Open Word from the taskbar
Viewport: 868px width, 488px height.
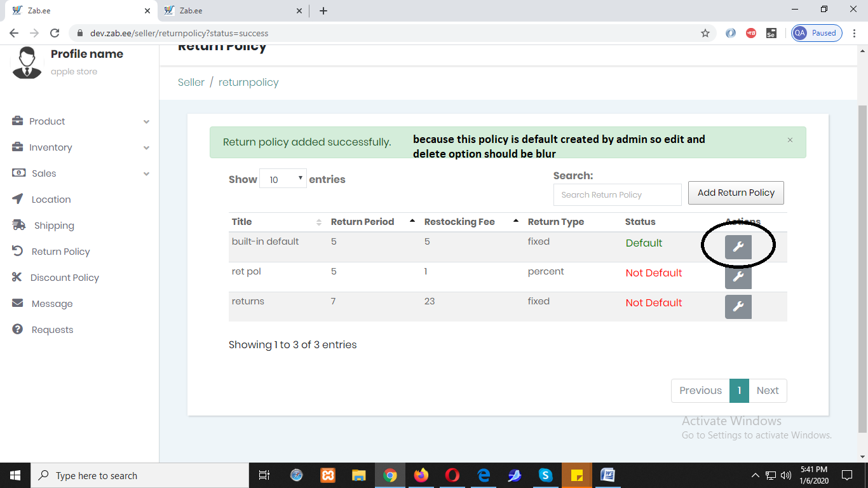coord(607,475)
